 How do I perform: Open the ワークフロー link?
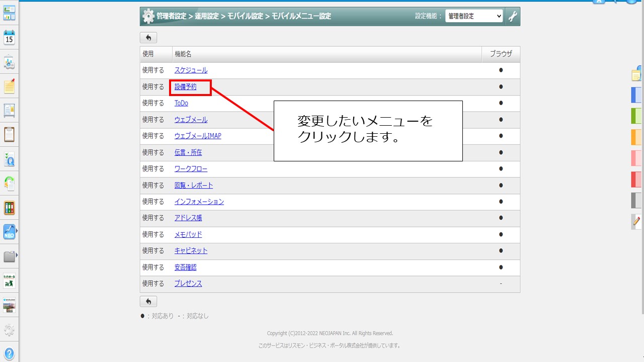(191, 169)
